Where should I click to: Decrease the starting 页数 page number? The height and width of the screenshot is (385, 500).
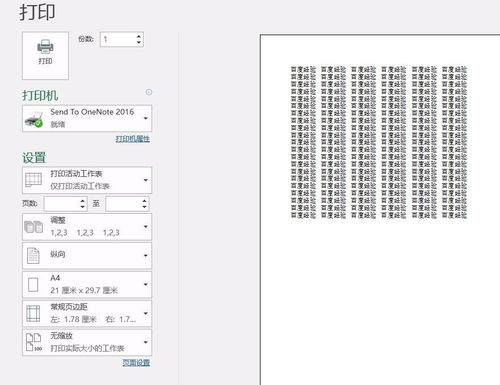point(83,207)
